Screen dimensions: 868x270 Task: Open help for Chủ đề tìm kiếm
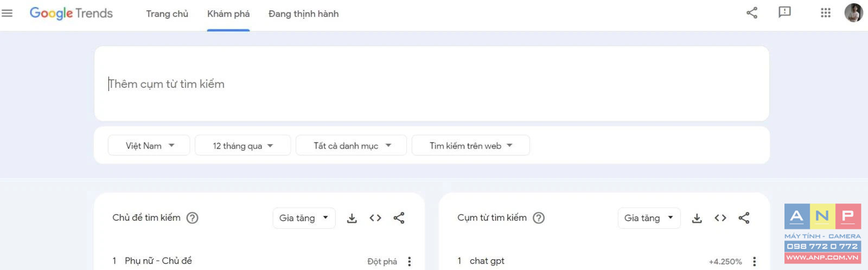pos(192,218)
